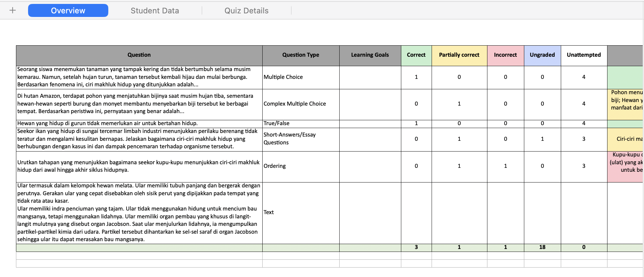Select the Unattempted column header
The image size is (644, 277).
coord(584,55)
